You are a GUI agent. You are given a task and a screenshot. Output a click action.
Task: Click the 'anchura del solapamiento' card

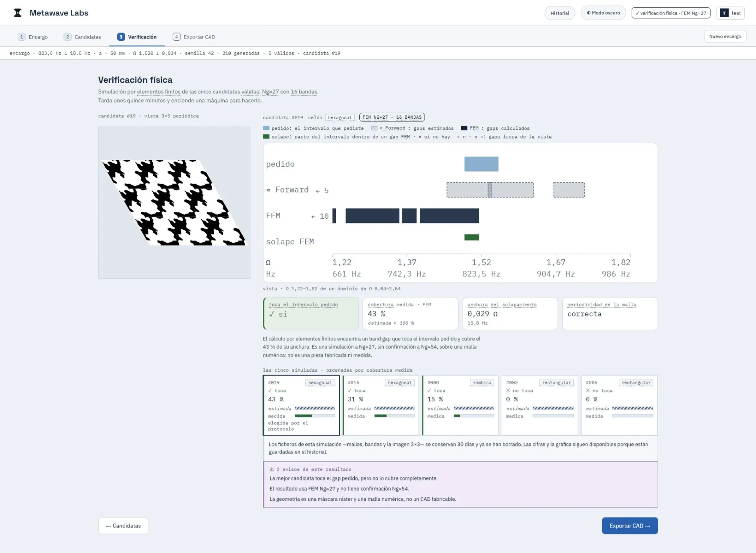point(510,313)
